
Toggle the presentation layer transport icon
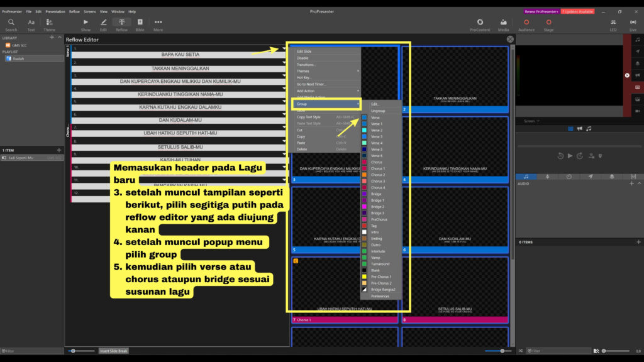coord(570,129)
